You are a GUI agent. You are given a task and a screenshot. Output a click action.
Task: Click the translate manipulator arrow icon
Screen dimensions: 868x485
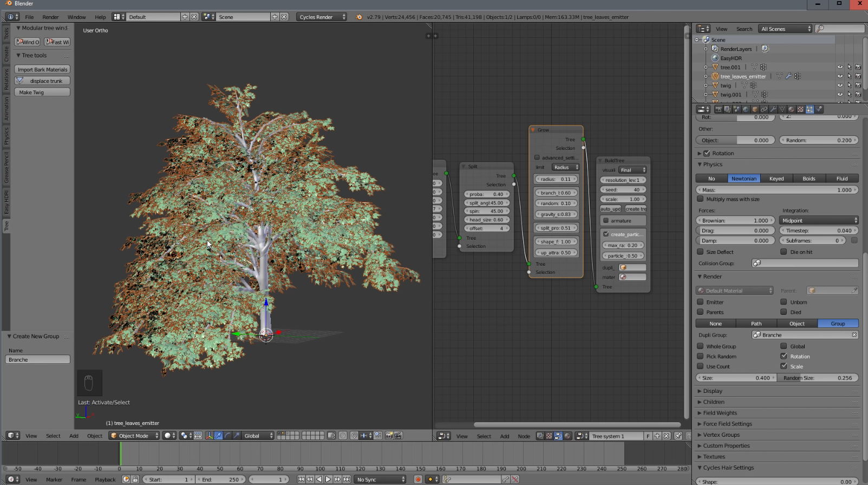point(218,436)
